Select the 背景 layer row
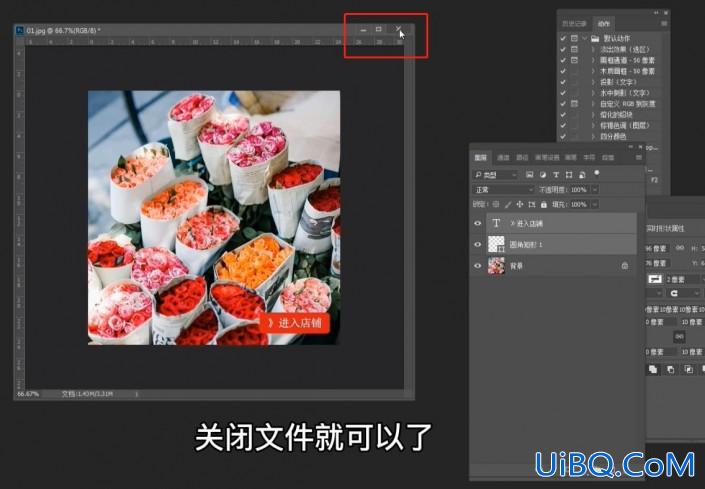Image resolution: width=705 pixels, height=489 pixels. coord(561,266)
